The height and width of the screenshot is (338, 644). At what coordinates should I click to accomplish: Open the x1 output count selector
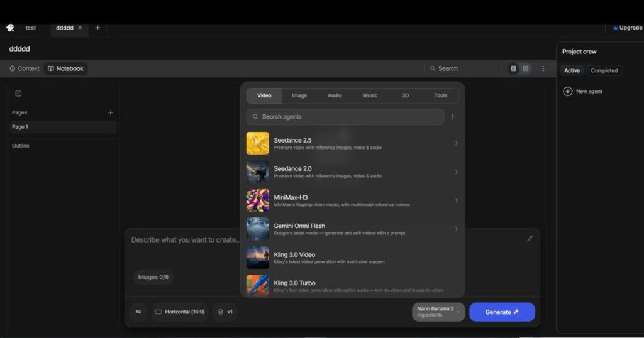(x=225, y=312)
